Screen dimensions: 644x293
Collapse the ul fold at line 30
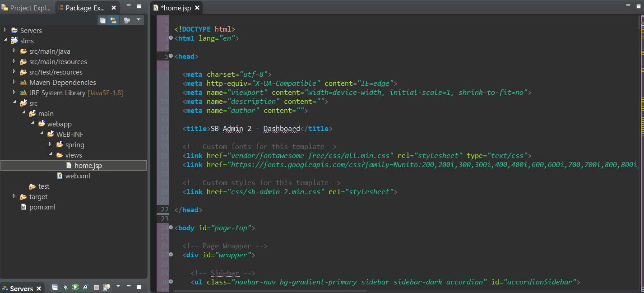click(x=170, y=282)
